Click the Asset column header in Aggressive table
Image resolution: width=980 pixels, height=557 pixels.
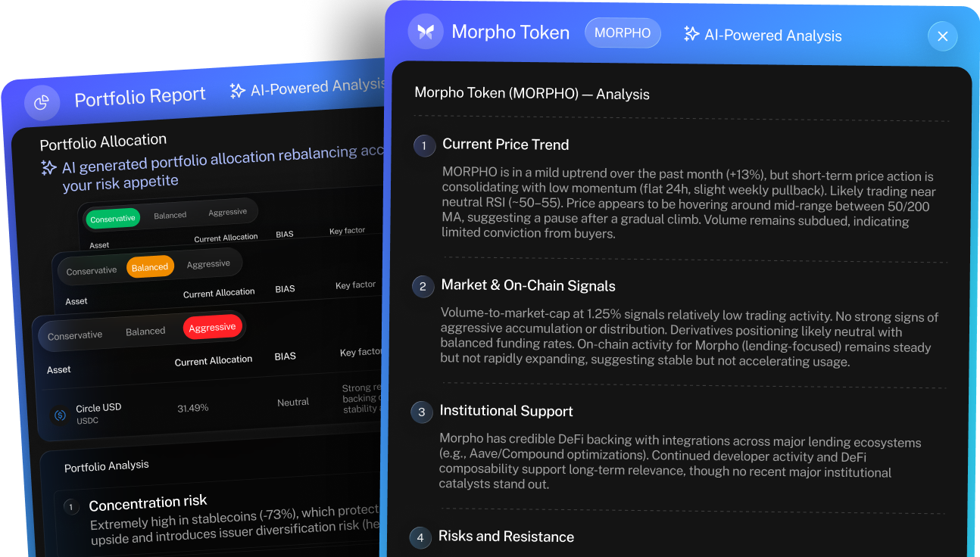(59, 370)
